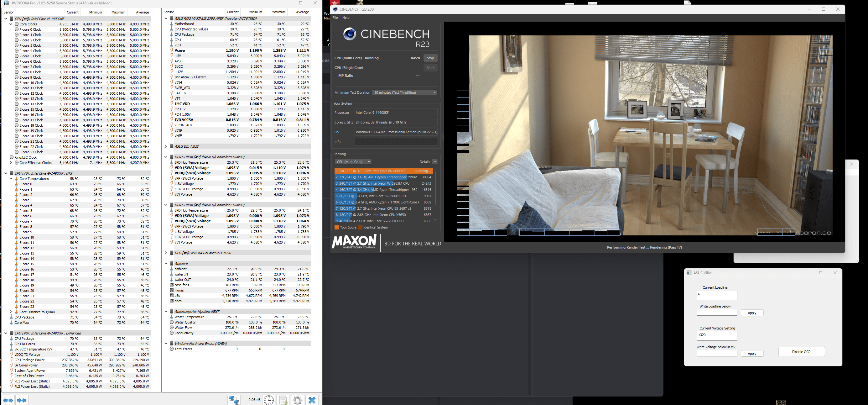This screenshot has height=405, width=868.
Task: Expand the ASUS EC: ASUS sensor group
Action: (166, 146)
